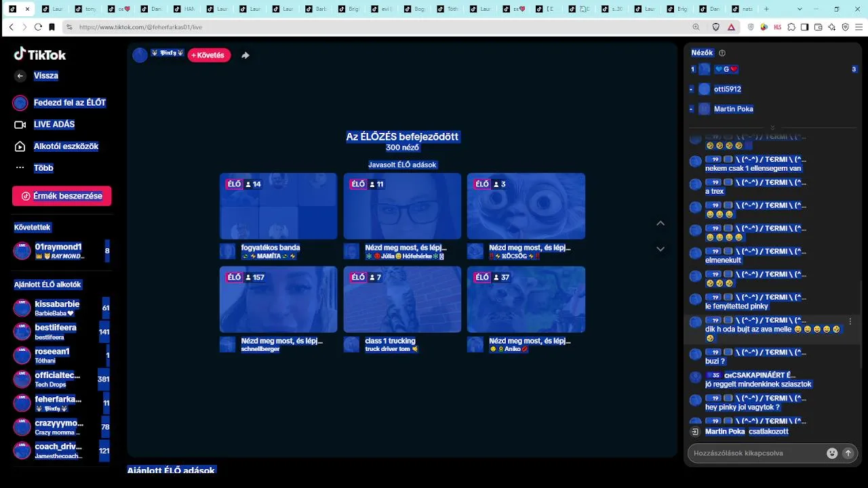Open the officialtec... Tech Drops entry
Viewport: 868px width, 488px height.
(x=62, y=380)
